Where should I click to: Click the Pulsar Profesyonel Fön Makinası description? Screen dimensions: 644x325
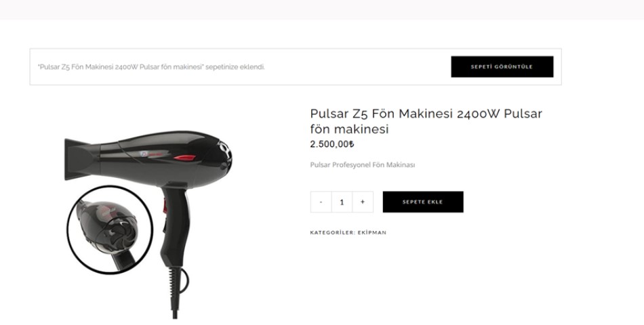pyautogui.click(x=362, y=165)
